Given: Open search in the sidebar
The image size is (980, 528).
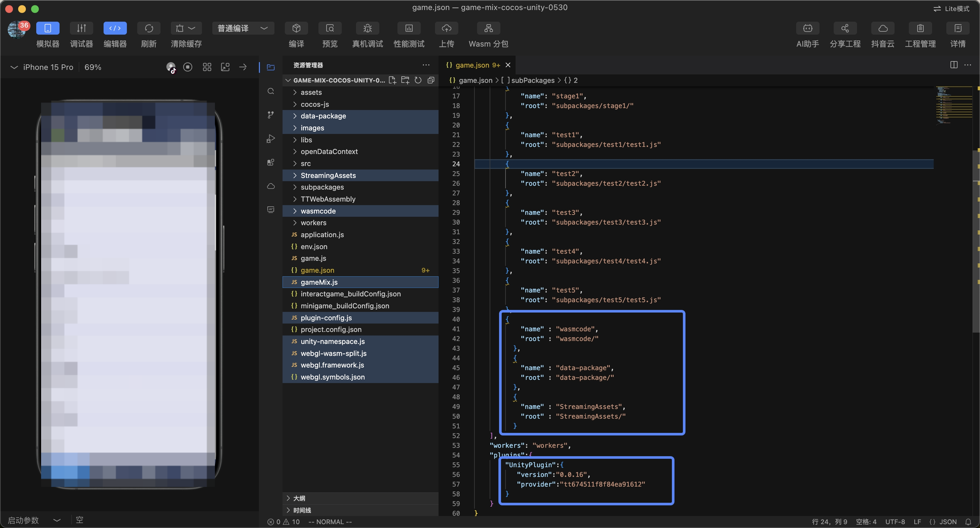Looking at the screenshot, I should click(271, 91).
